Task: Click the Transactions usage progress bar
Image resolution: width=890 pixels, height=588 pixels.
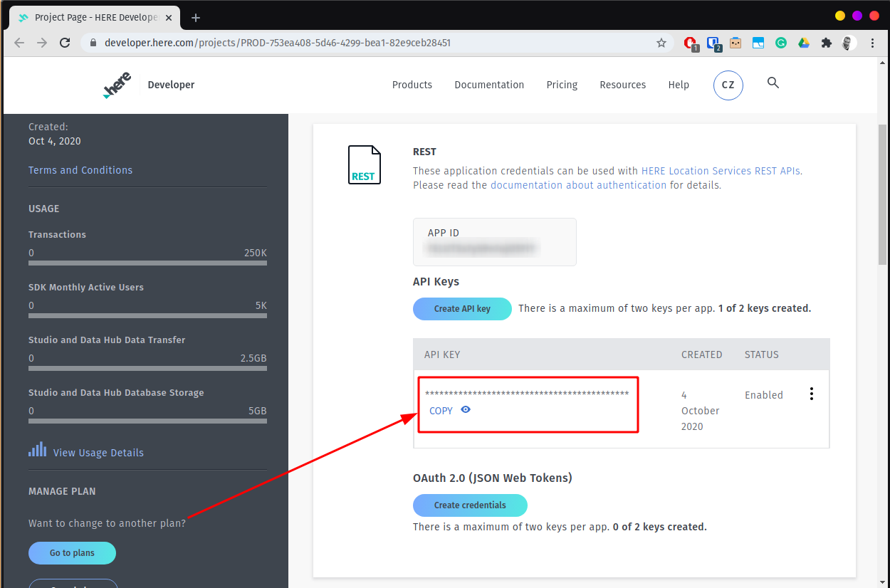Action: coord(147,263)
